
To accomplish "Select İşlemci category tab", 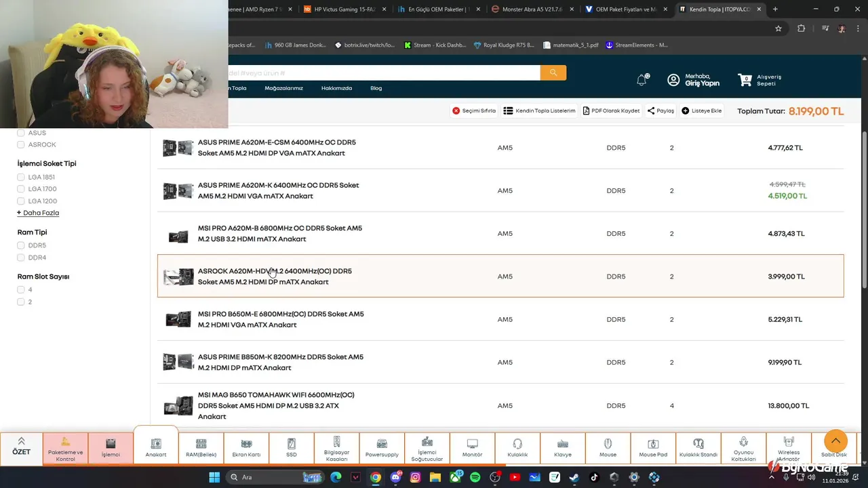I will click(111, 449).
